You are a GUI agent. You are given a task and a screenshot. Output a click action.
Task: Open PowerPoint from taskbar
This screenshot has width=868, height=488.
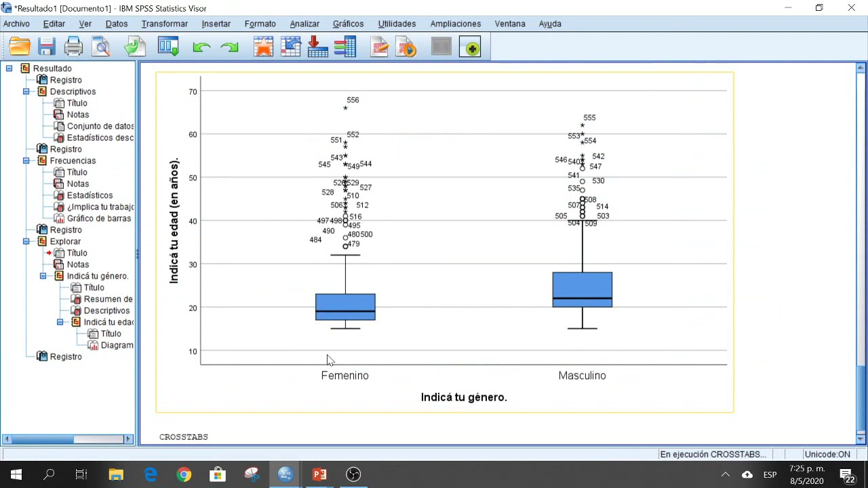(x=319, y=474)
